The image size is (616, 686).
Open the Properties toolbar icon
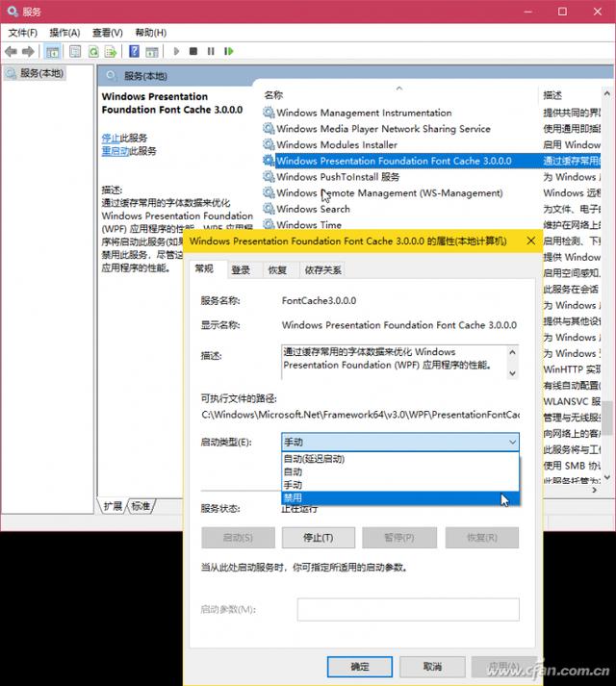(x=75, y=52)
